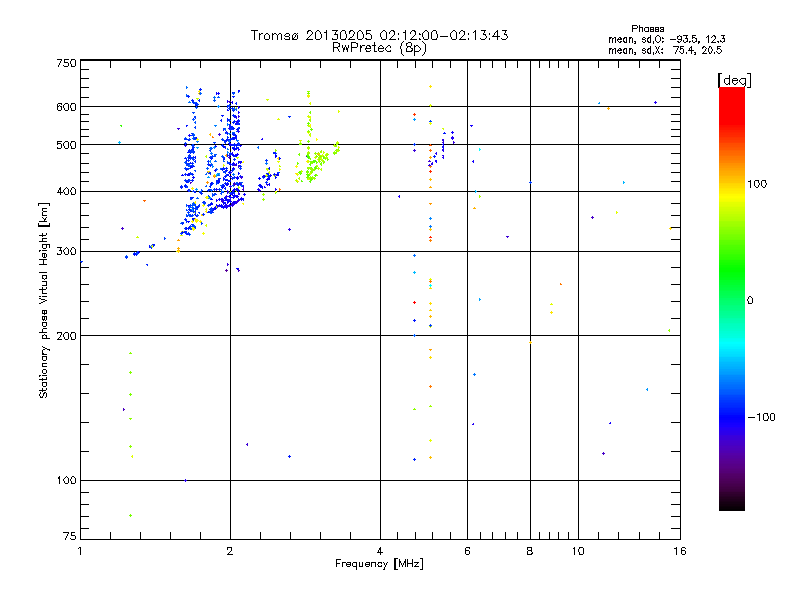Click the x-axis tick label "8"
The image size is (800, 600).
click(x=530, y=551)
